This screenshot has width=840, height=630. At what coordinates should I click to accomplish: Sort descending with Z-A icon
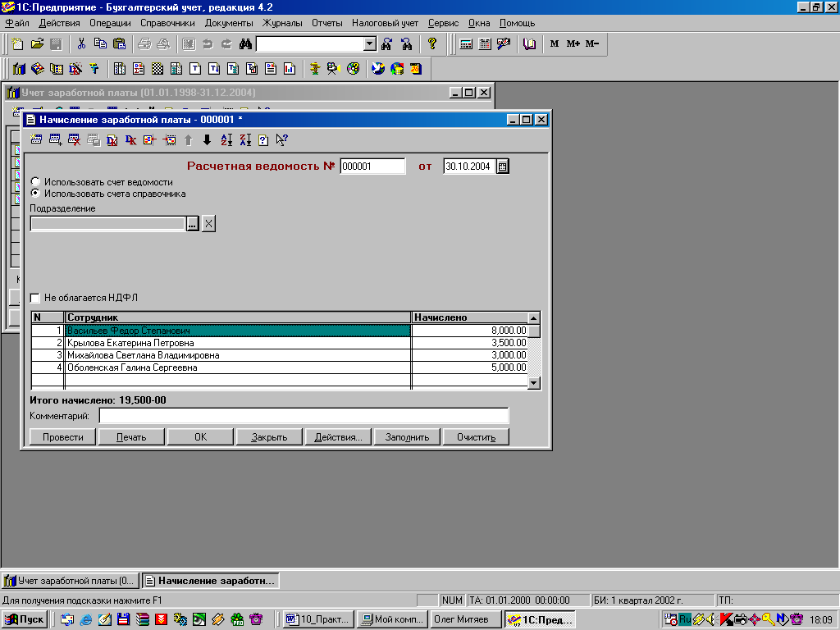(245, 139)
